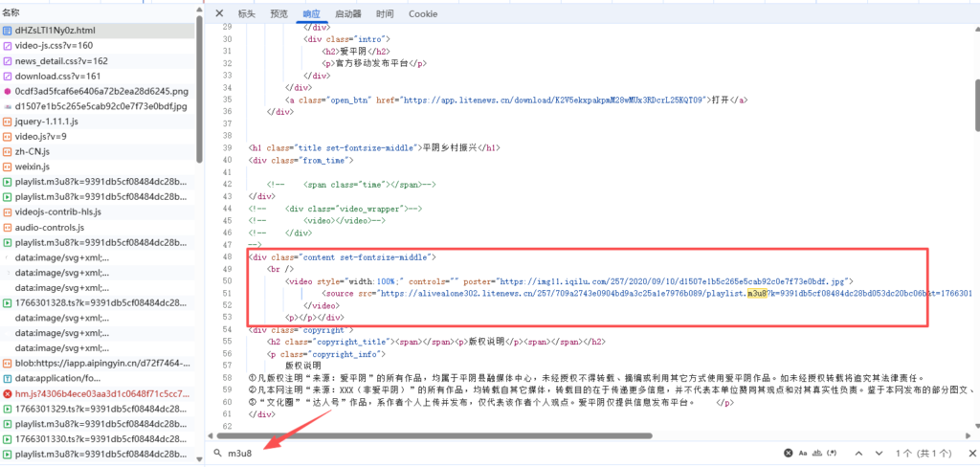Click media icon beside 1766301329.ts
The image size is (980, 467).
coord(8,409)
